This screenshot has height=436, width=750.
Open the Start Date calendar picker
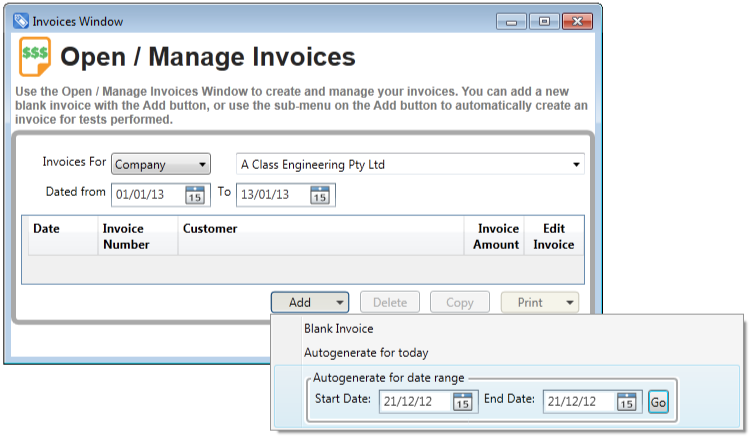click(x=462, y=402)
